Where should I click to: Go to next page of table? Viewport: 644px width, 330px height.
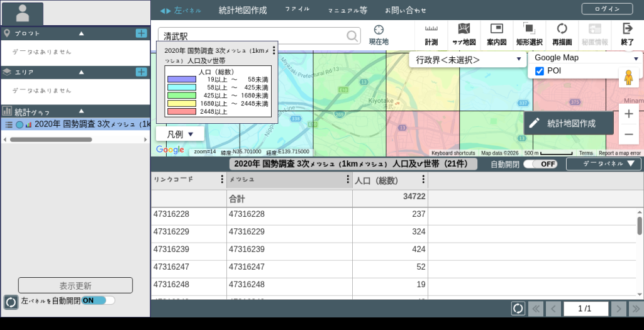(618, 309)
